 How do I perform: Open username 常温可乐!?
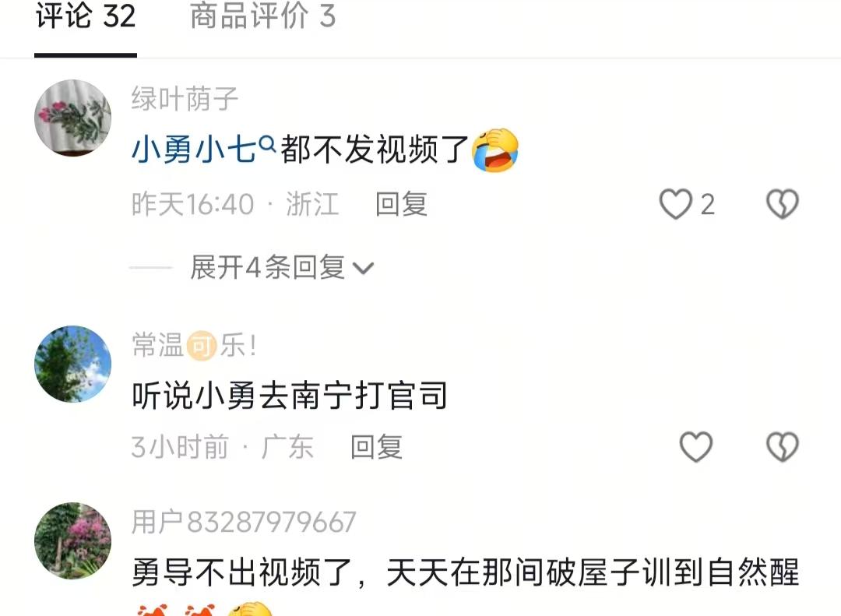194,344
